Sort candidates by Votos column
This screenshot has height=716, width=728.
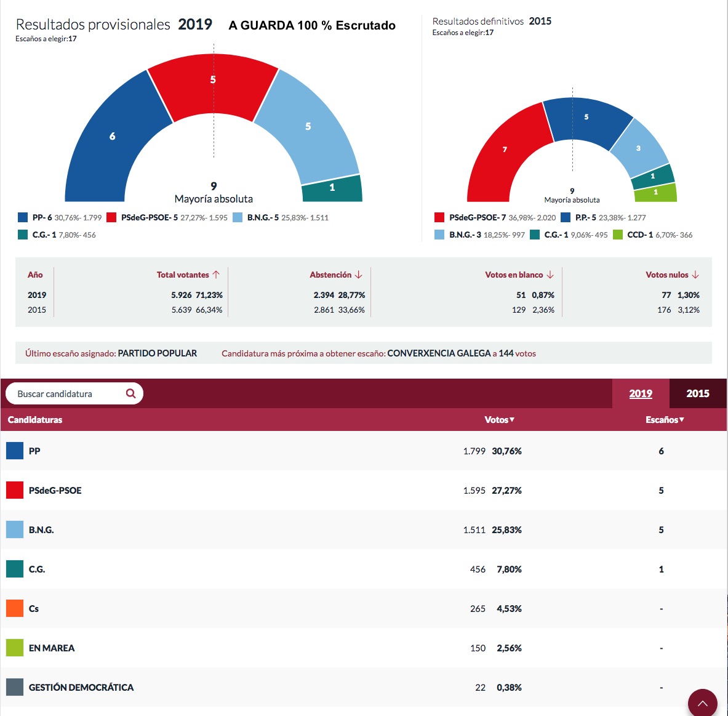click(499, 420)
